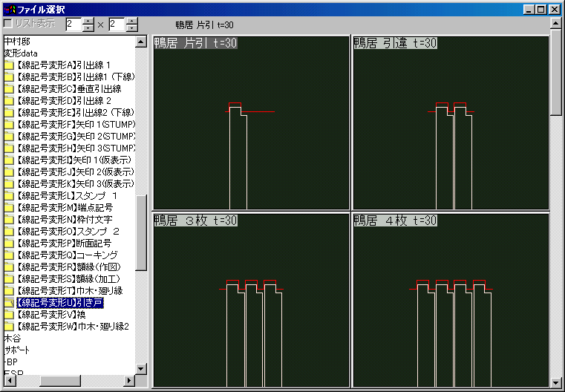
Task: Click the folder tree vertical scrollbar thumb
Action: [x=140, y=232]
